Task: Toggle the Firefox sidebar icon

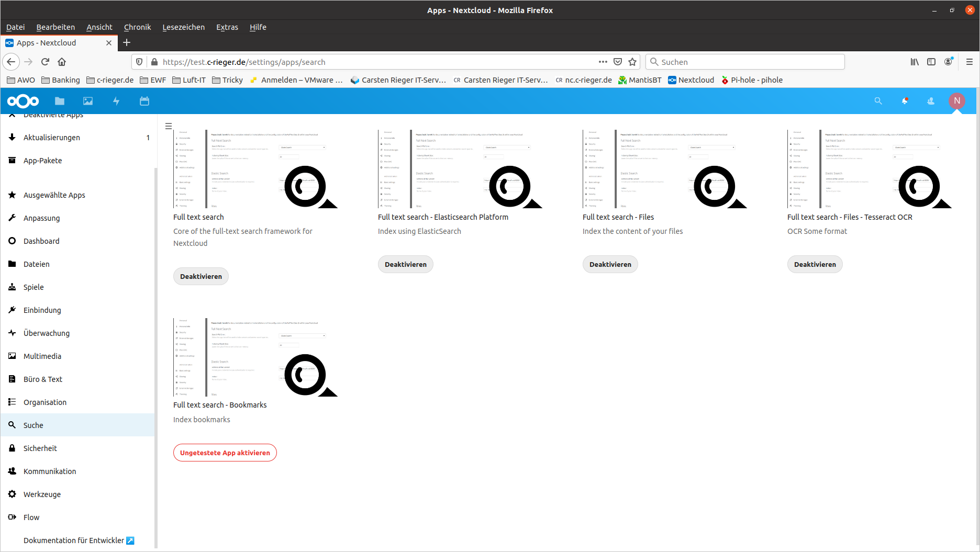Action: click(x=931, y=62)
